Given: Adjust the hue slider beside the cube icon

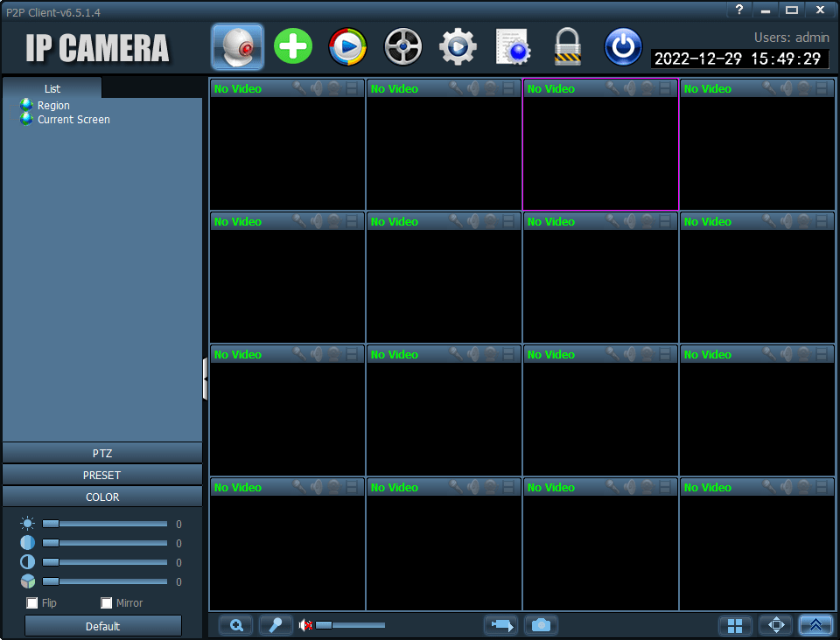Looking at the screenshot, I should tap(104, 581).
